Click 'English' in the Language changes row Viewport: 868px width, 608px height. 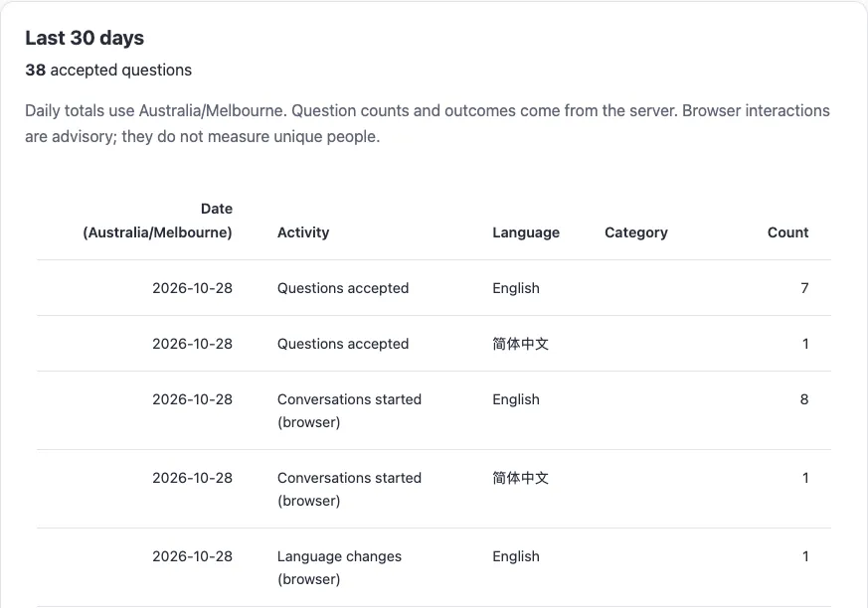(516, 556)
